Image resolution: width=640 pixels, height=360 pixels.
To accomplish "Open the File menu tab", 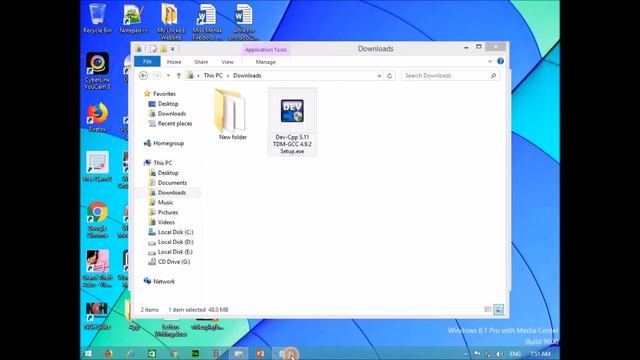I will click(x=147, y=62).
